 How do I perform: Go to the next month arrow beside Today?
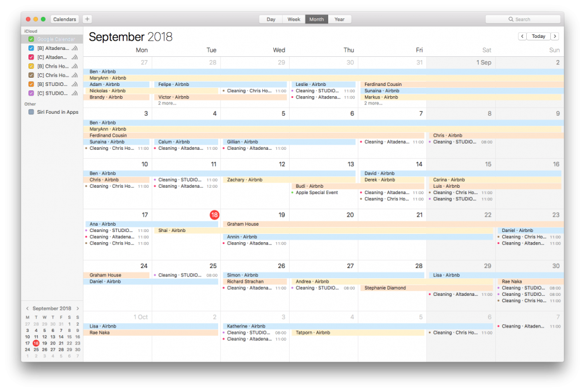coord(555,36)
